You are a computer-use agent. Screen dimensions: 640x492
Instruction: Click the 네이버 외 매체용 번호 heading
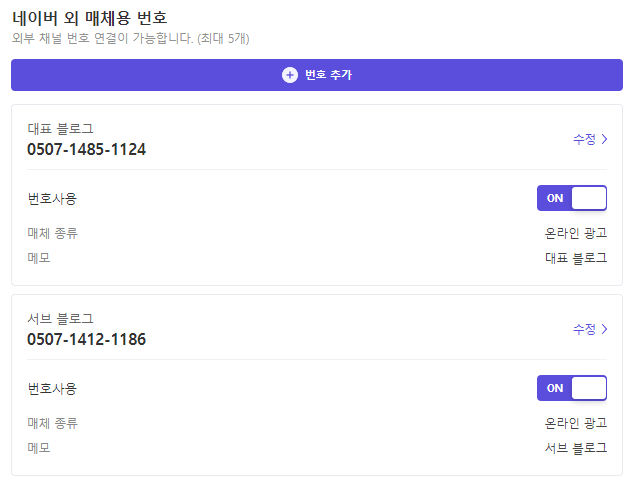(x=89, y=18)
